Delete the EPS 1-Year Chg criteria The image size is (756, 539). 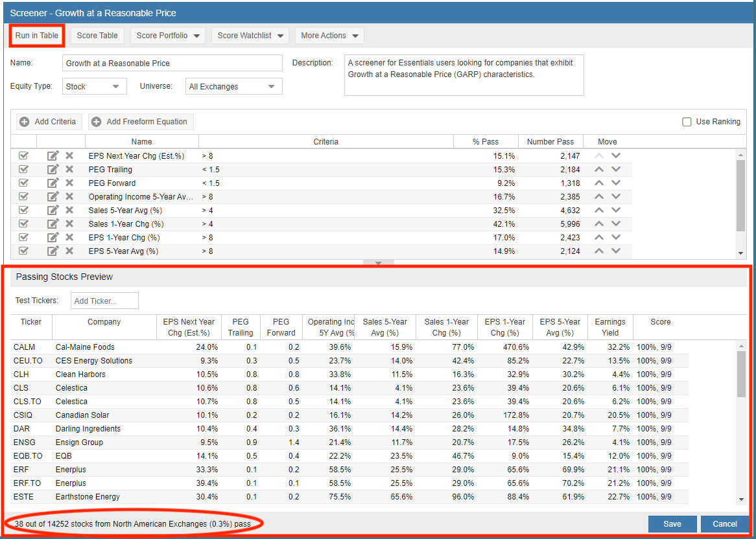pos(69,238)
